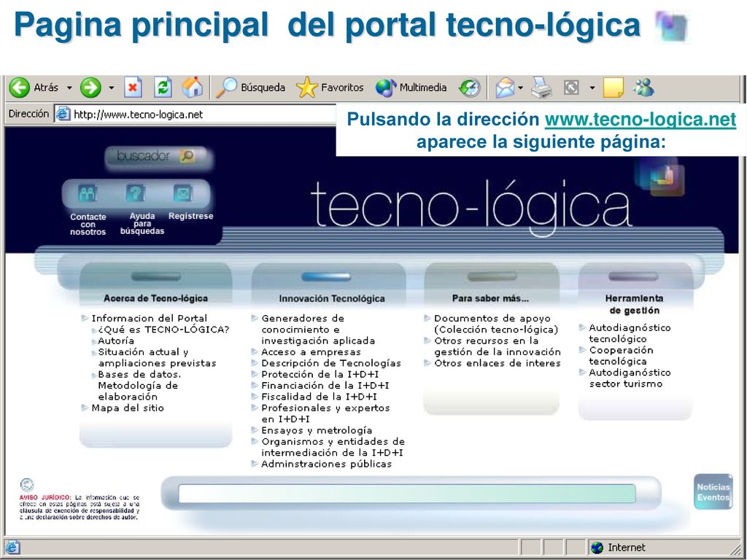Open Cooperación tecnológica link
The width and height of the screenshot is (747, 560).
tap(621, 356)
